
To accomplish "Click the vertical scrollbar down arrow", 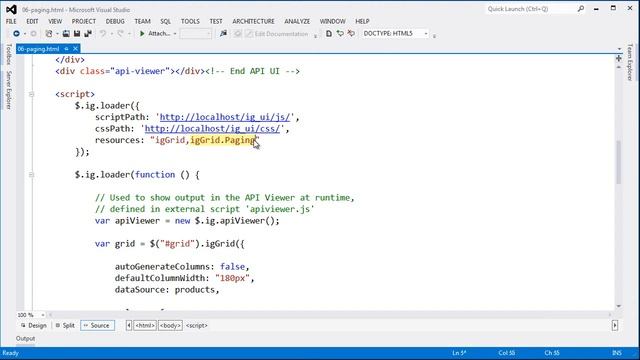I will click(x=619, y=306).
